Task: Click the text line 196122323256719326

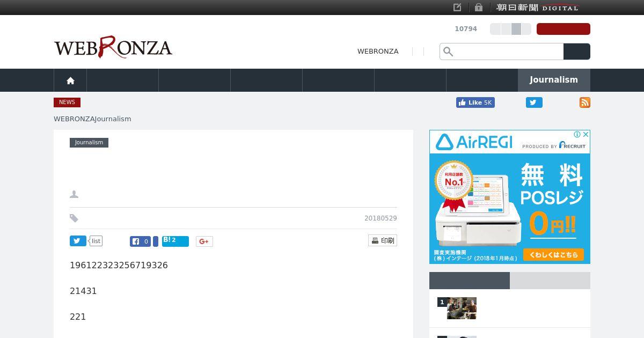Action: tap(119, 265)
